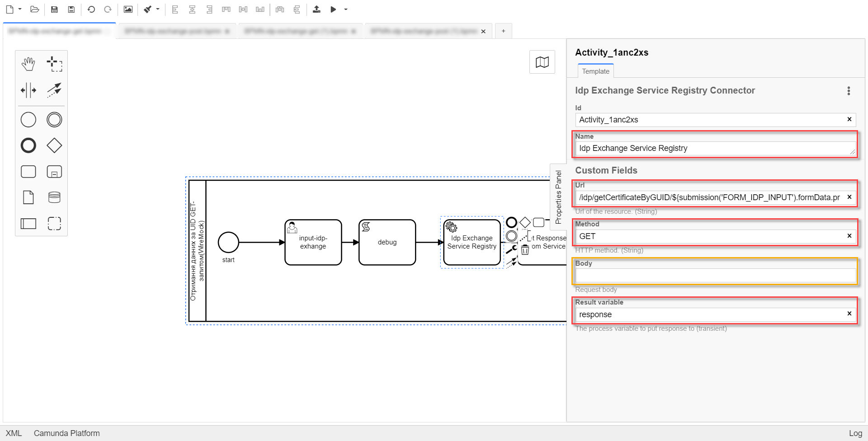Select the input-idp-exhange user task

(313, 242)
